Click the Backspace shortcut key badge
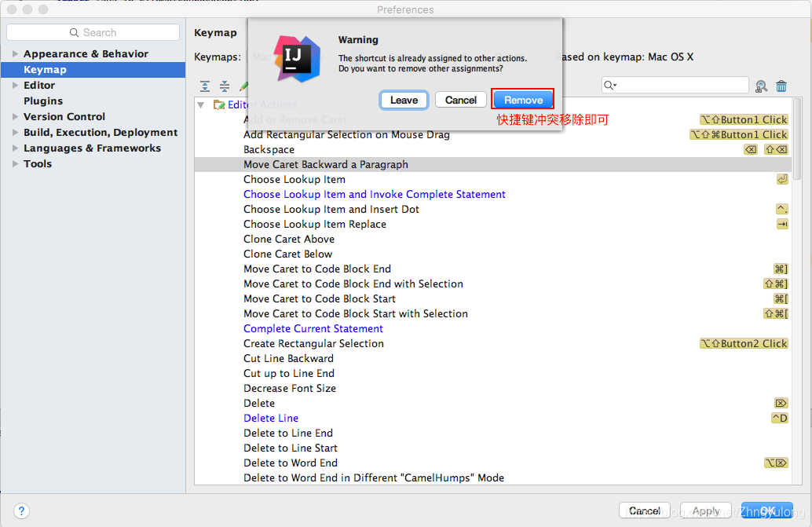This screenshot has height=527, width=812. click(751, 149)
